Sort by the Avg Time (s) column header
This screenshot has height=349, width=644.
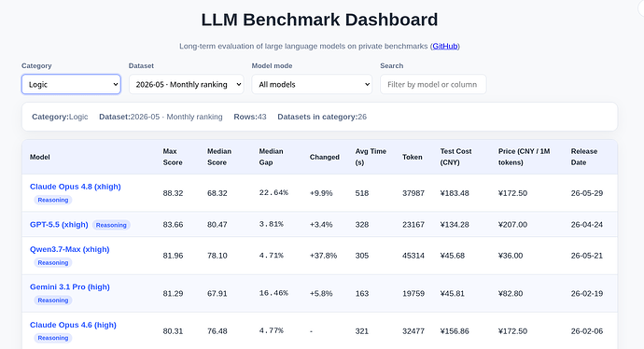[371, 157]
